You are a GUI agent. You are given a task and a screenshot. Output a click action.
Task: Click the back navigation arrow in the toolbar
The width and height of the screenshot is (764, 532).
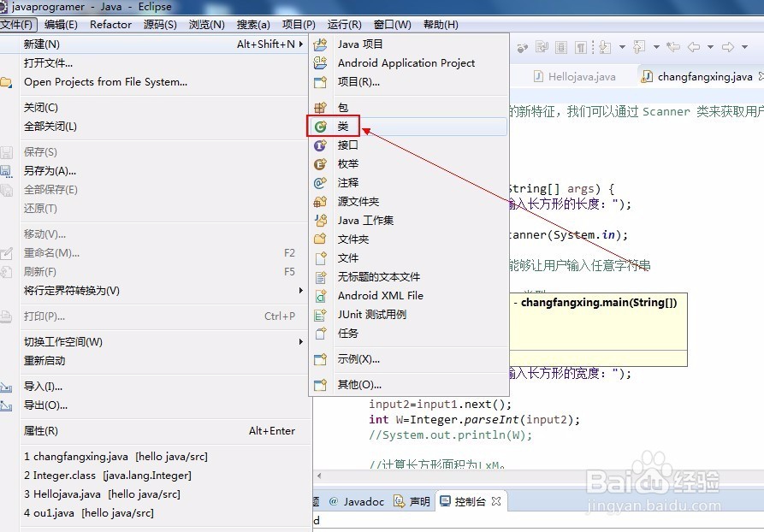[x=693, y=47]
